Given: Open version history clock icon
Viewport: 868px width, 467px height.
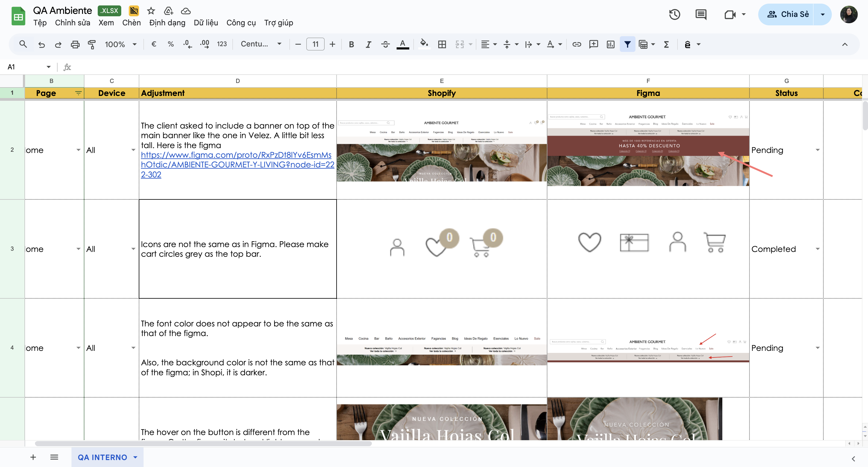Looking at the screenshot, I should [x=675, y=14].
